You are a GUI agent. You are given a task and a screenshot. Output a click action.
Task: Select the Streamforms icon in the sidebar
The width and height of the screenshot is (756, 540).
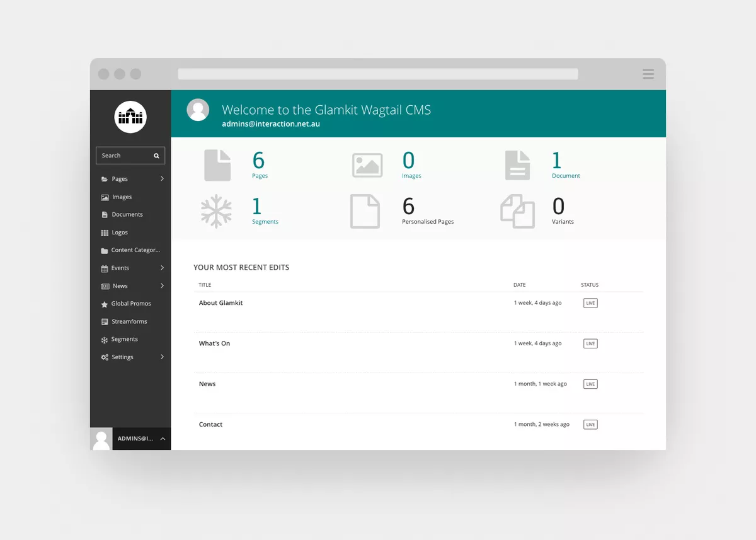click(x=105, y=321)
